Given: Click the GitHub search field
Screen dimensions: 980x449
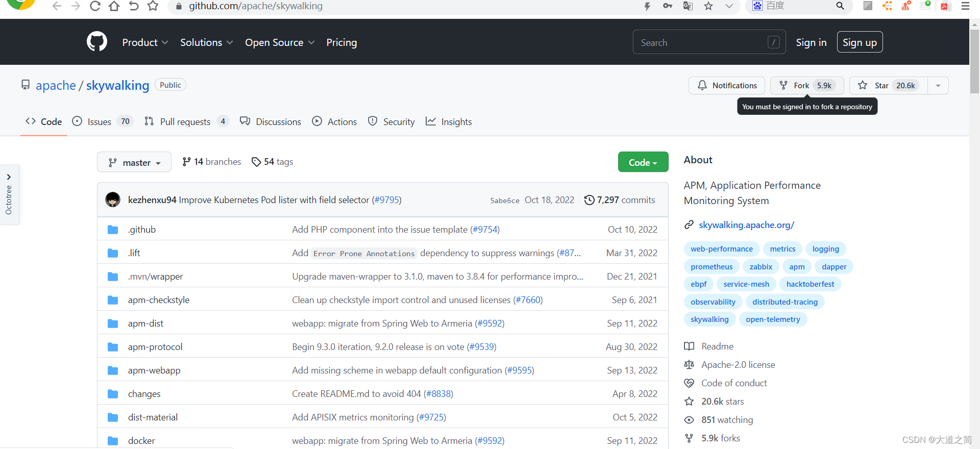Looking at the screenshot, I should click(x=709, y=42).
